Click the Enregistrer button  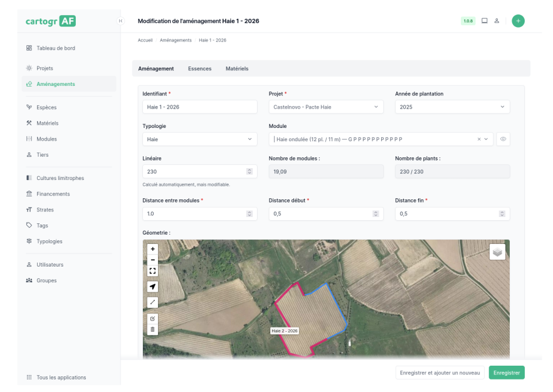tap(506, 373)
